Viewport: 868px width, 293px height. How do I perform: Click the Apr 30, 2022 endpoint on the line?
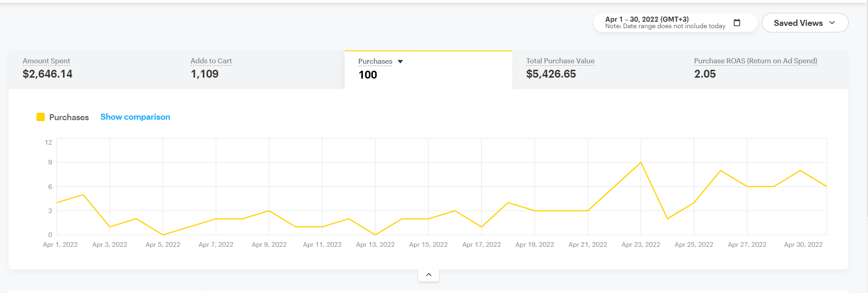[826, 186]
